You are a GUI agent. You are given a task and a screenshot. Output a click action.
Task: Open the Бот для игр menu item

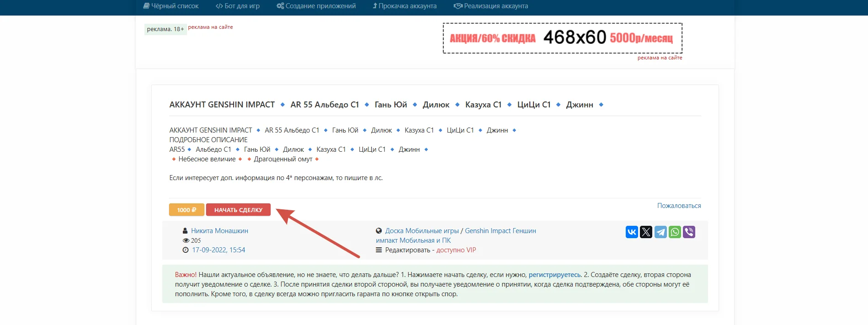coord(238,6)
